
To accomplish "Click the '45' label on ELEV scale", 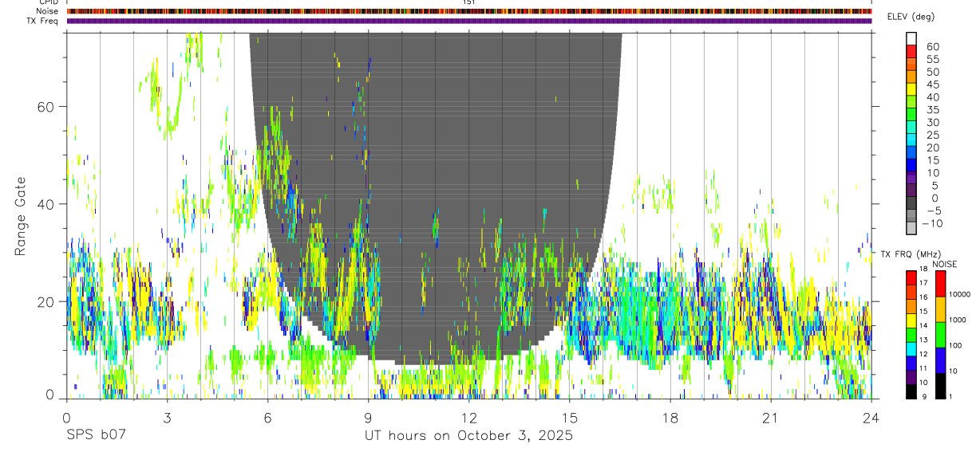I will 933,85.
